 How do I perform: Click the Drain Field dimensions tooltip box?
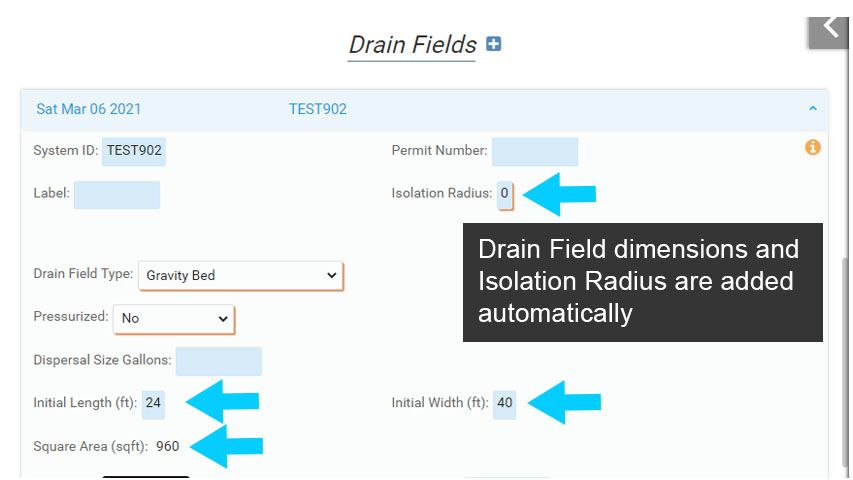[x=642, y=282]
